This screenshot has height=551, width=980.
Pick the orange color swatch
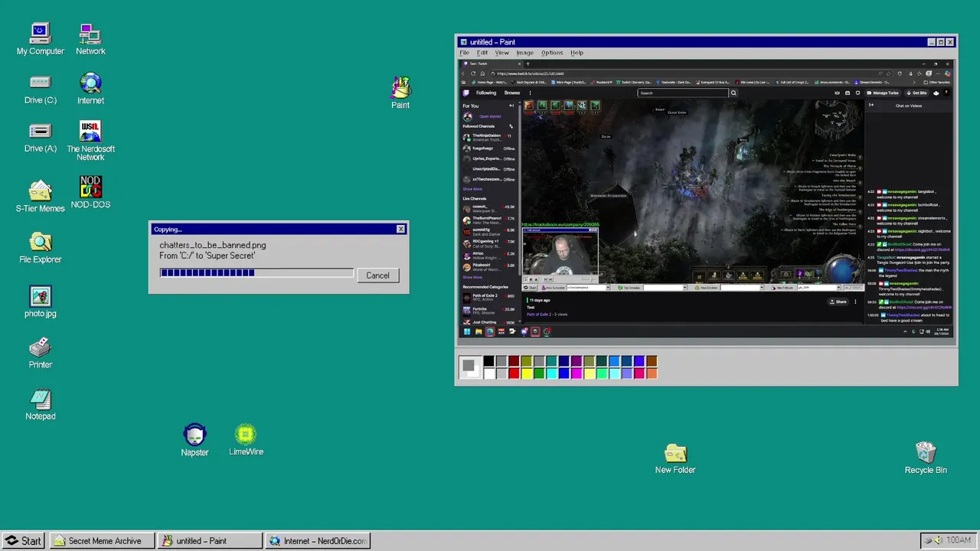652,373
